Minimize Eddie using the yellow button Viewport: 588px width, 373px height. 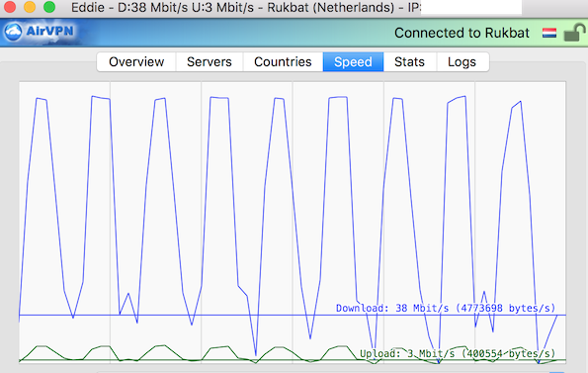tap(30, 7)
